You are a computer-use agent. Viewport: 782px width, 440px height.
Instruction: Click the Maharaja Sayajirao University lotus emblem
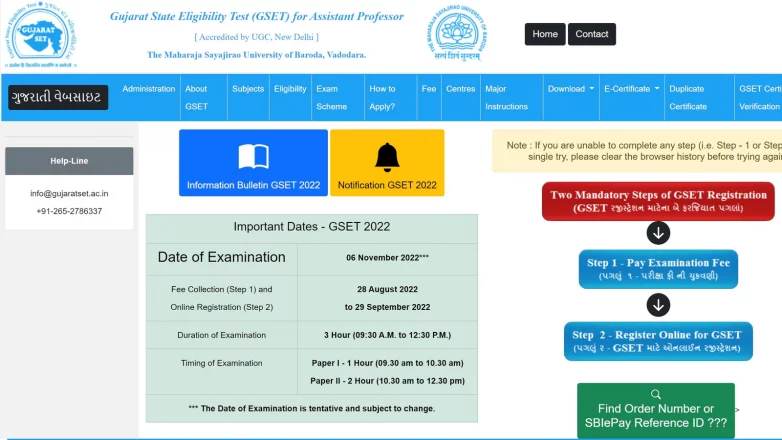(x=457, y=33)
